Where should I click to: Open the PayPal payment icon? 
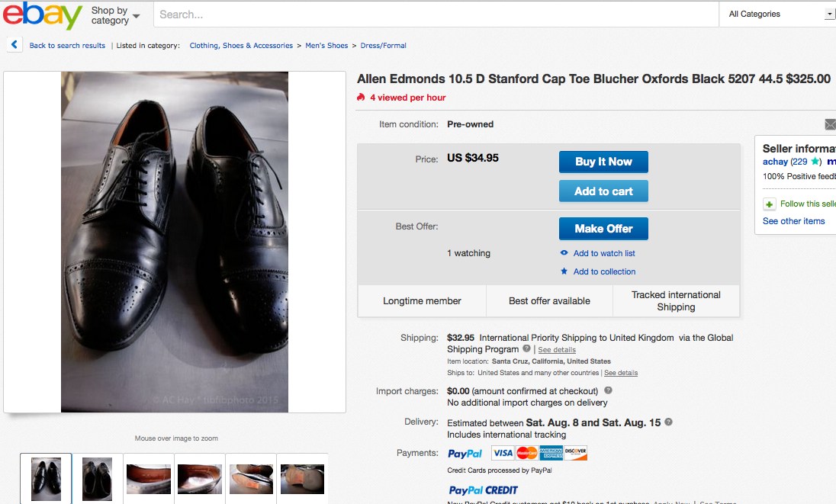[x=464, y=453]
